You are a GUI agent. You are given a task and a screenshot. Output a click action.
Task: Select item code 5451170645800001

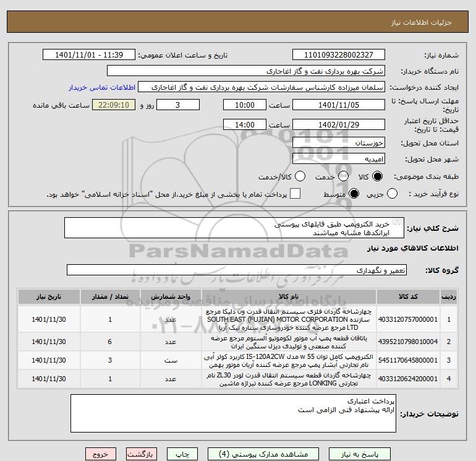pos(408,360)
